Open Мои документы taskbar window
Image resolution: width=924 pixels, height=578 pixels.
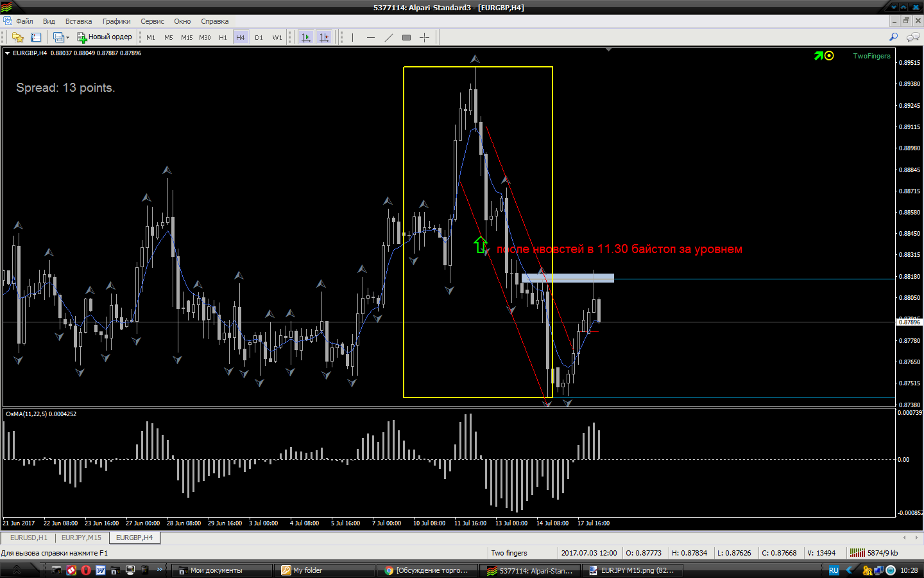(x=221, y=570)
